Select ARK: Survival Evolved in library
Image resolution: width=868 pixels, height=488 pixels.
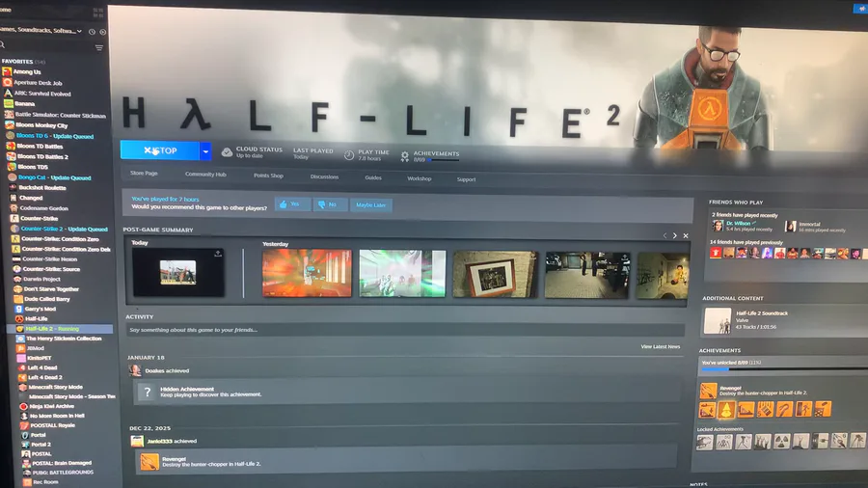click(x=42, y=94)
